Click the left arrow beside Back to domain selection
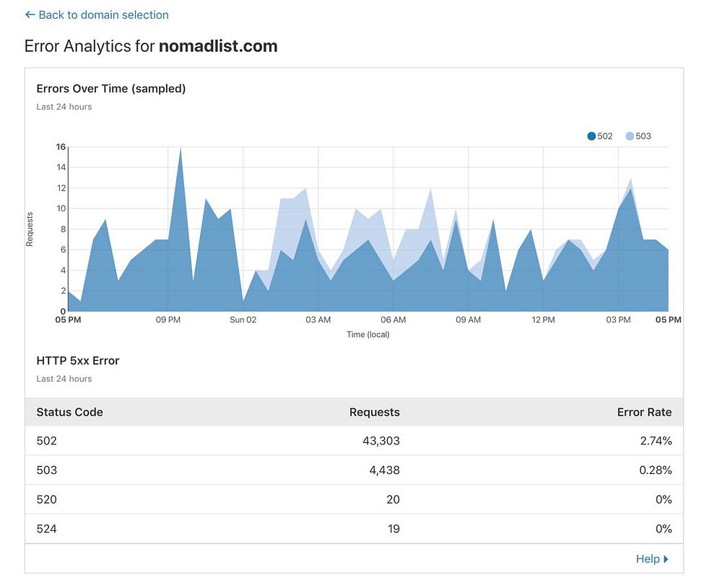The width and height of the screenshot is (722, 588). pos(30,14)
